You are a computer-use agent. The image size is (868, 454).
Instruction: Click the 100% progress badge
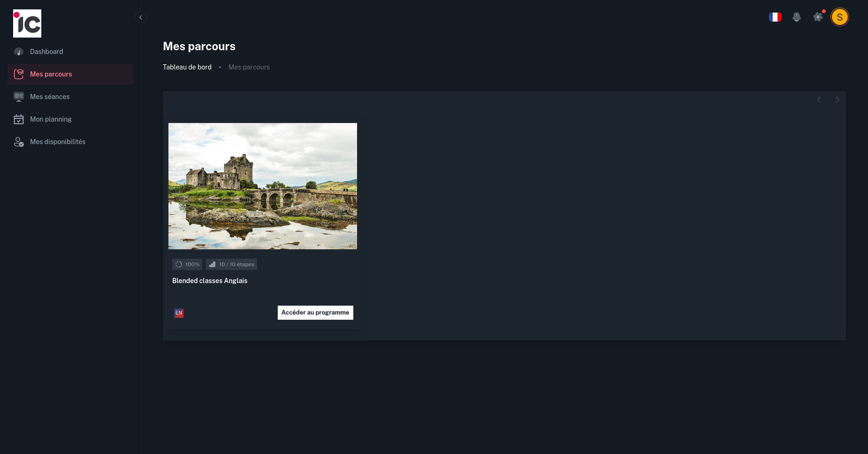(187, 264)
